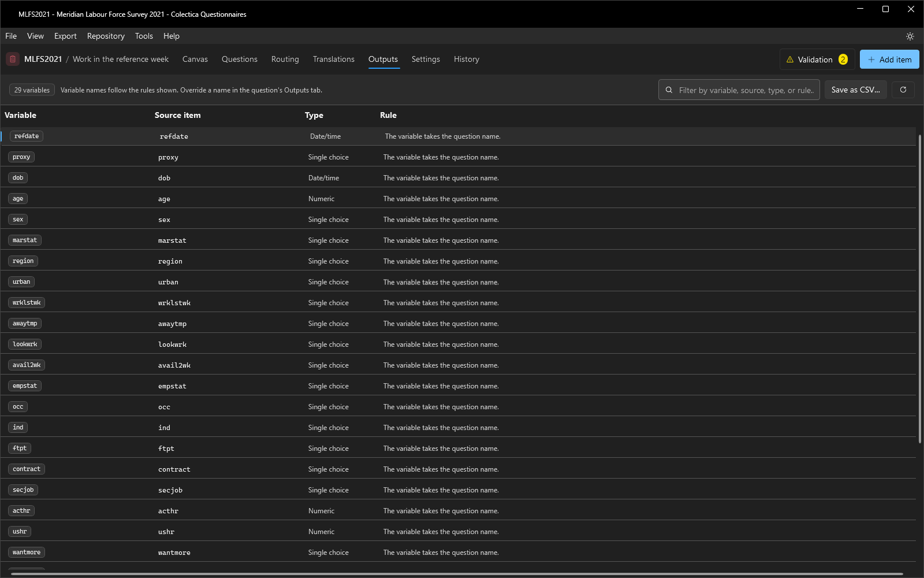The image size is (924, 578).
Task: Select the contract variable tag
Action: click(27, 469)
